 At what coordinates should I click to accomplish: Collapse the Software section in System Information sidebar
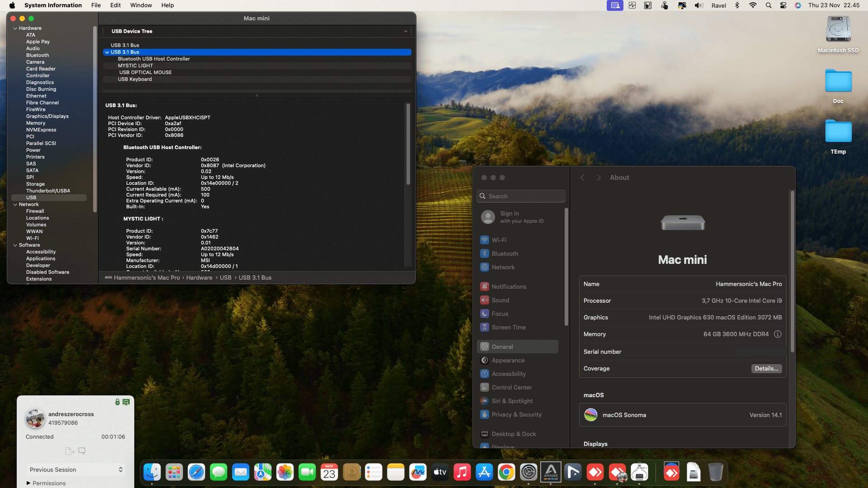15,245
